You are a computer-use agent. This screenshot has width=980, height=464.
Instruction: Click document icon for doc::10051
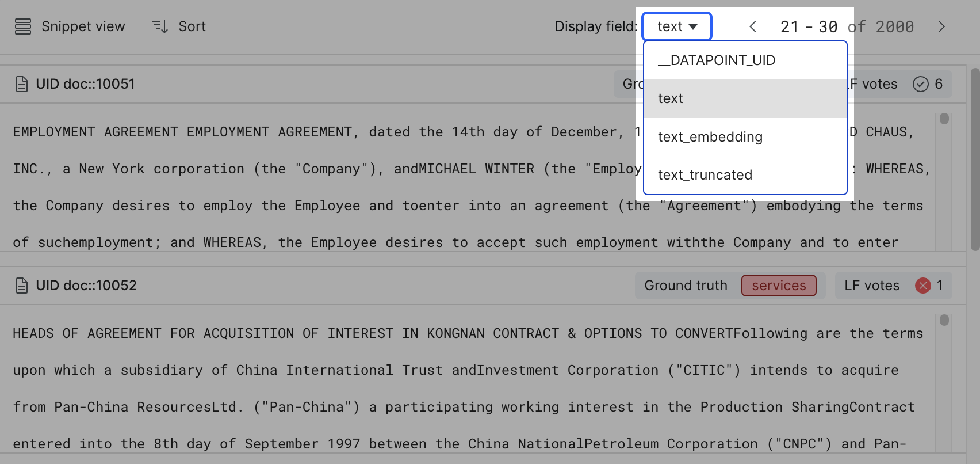coord(22,84)
